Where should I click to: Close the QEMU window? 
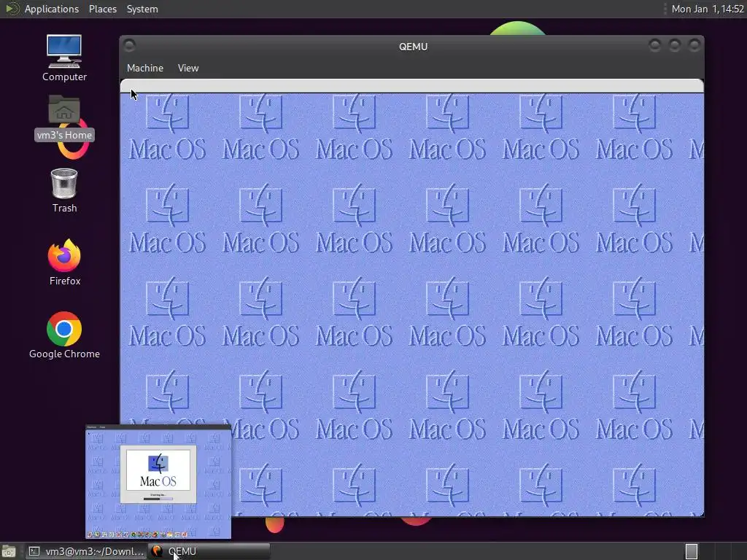[x=694, y=45]
